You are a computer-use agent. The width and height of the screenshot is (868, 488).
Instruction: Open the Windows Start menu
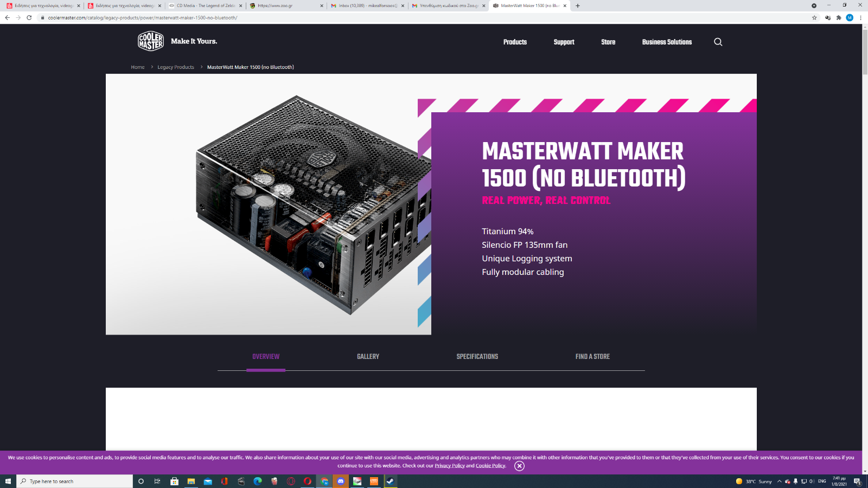[x=8, y=481]
